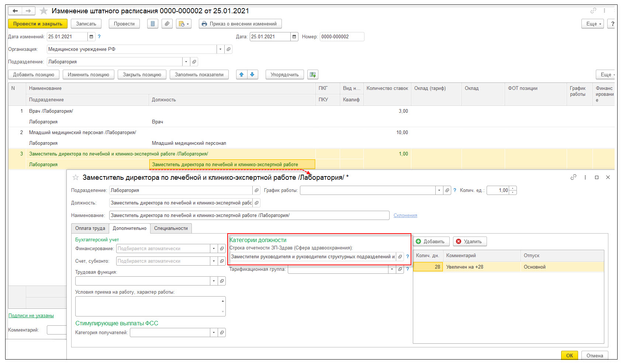Click the Записать button

point(86,24)
